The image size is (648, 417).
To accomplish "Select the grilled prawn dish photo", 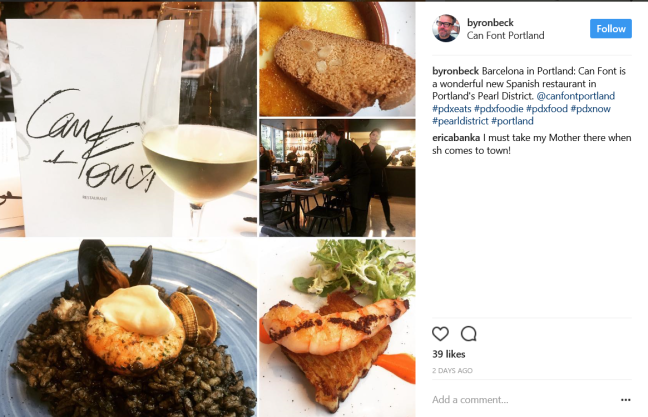I will [337, 328].
